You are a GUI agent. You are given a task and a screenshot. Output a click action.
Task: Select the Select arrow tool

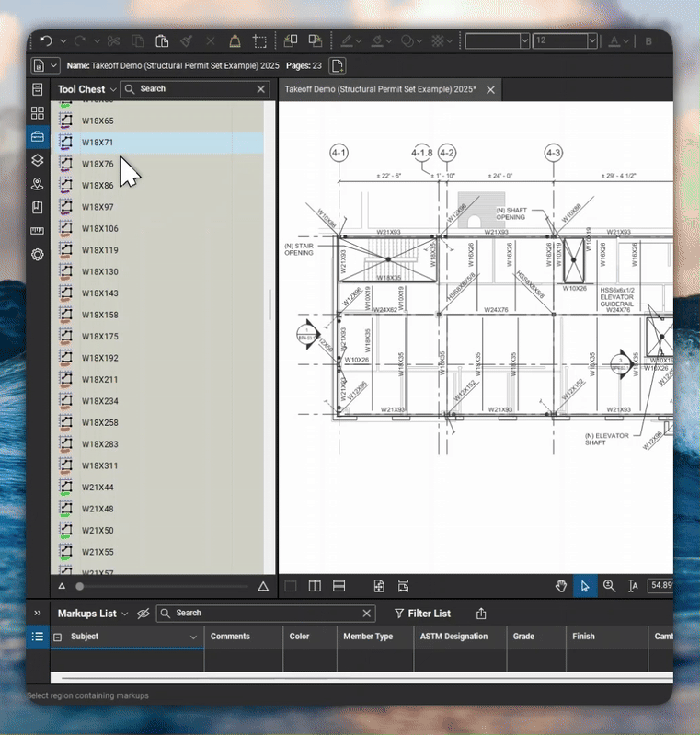point(585,586)
